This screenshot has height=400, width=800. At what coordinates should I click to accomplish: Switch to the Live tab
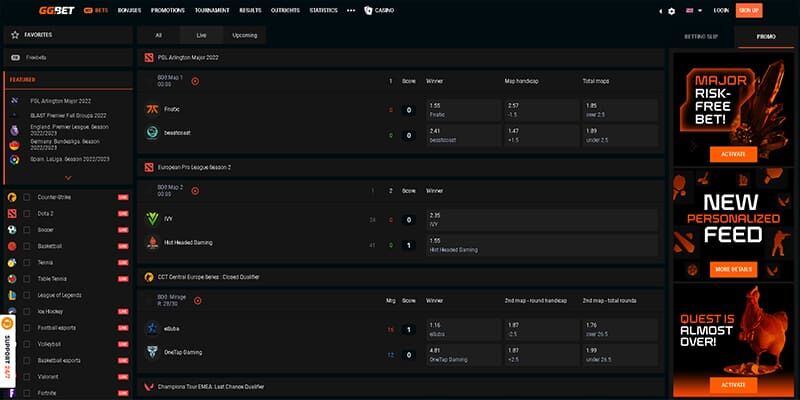(201, 35)
